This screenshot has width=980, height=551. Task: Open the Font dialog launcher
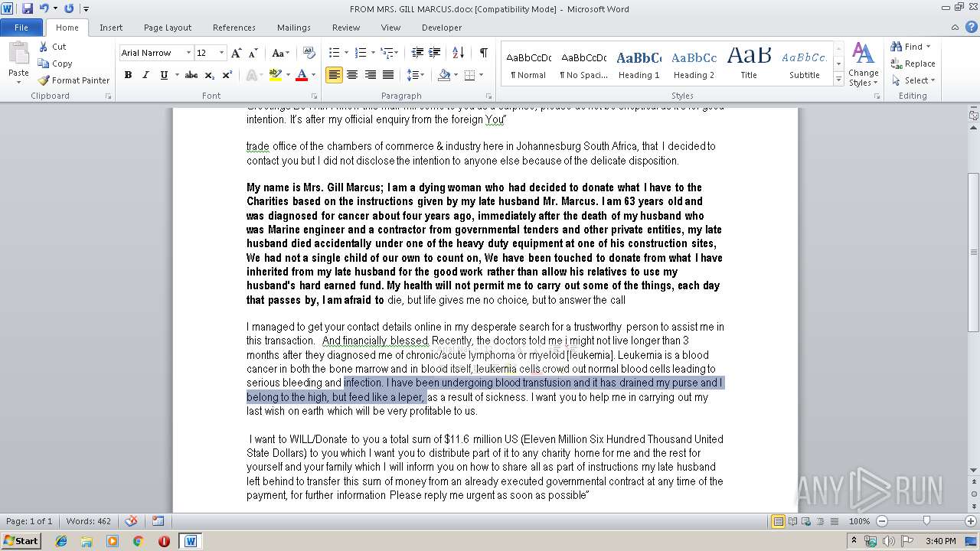click(x=314, y=96)
